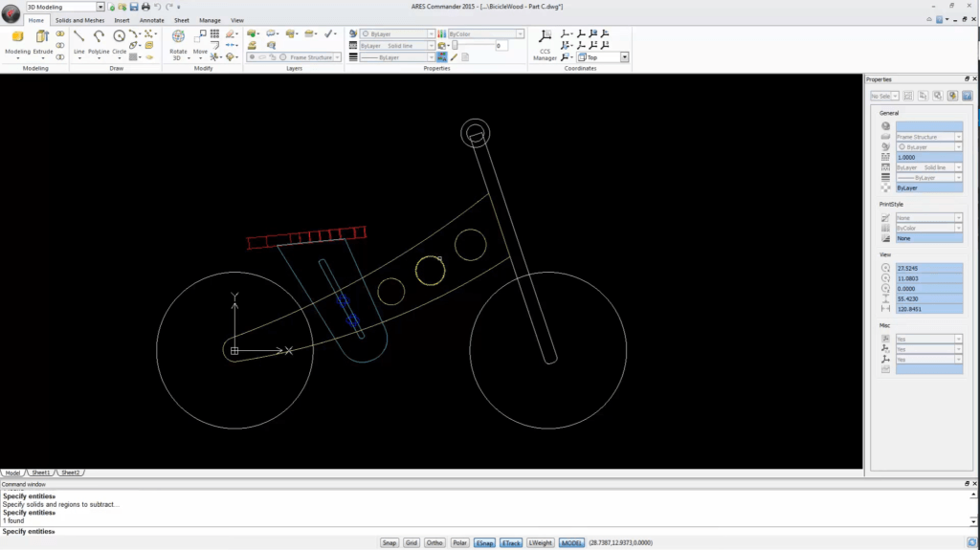The height and width of the screenshot is (550, 980).
Task: Open the Sheet2 layout tab
Action: coord(70,473)
